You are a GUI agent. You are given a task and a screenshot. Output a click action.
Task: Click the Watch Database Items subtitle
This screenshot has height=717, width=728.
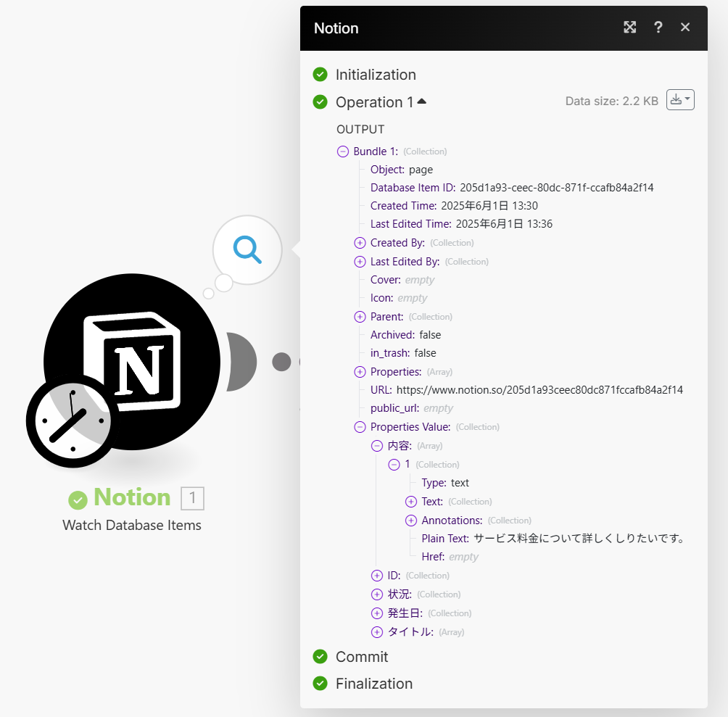click(x=132, y=526)
